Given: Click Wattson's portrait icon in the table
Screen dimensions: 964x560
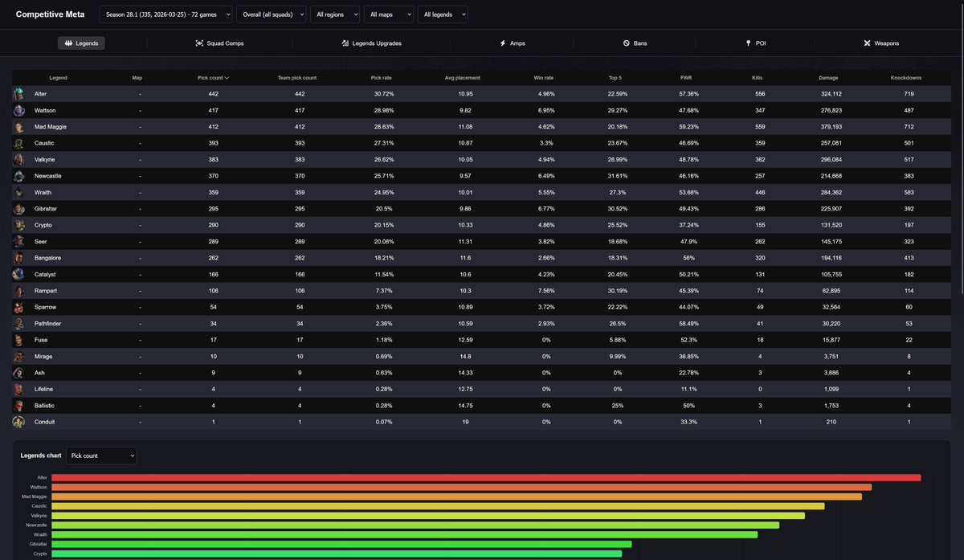Looking at the screenshot, I should (x=18, y=110).
